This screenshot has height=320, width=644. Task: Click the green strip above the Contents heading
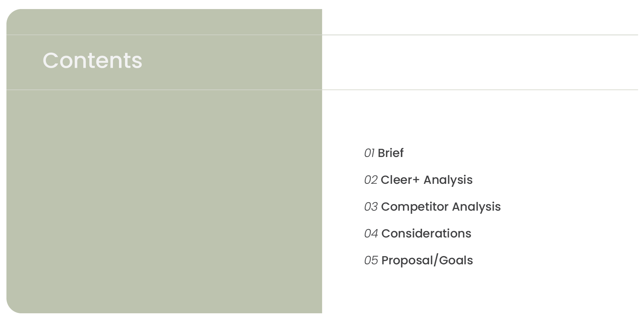point(164,22)
